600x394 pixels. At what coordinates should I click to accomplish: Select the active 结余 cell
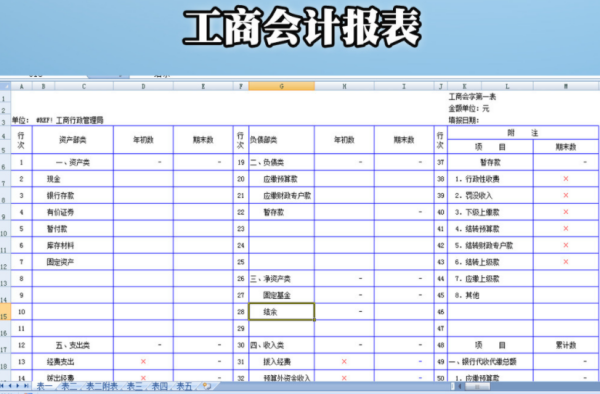pos(282,312)
